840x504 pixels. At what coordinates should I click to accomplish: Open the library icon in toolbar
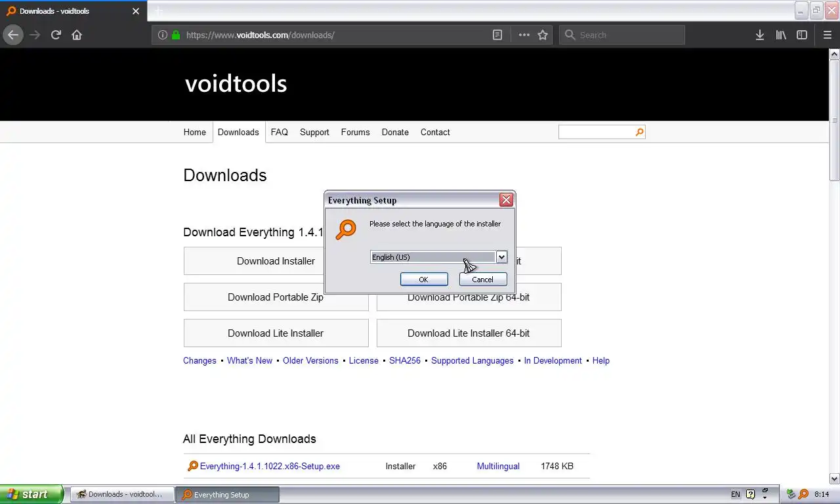[x=781, y=35]
